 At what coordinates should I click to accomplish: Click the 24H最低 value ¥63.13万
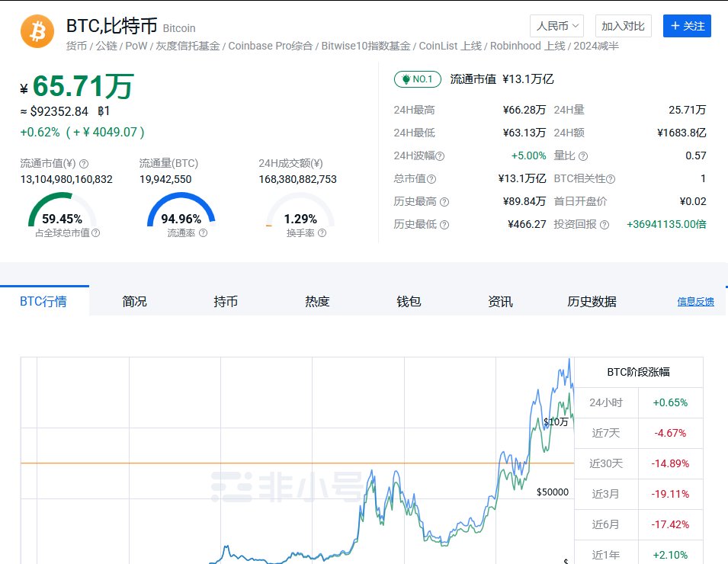click(524, 133)
